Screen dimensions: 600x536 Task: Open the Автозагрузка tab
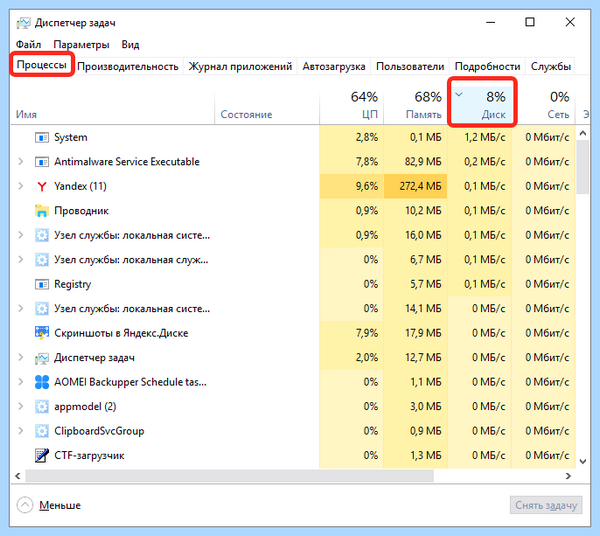334,67
